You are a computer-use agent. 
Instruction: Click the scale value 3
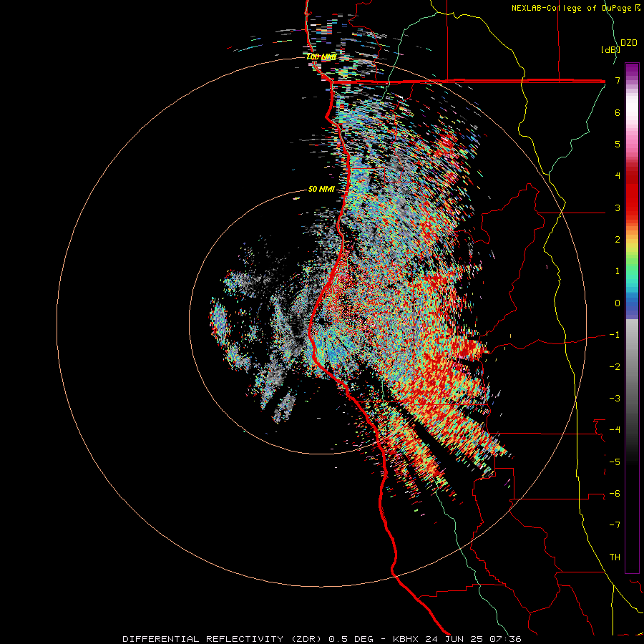click(x=618, y=208)
